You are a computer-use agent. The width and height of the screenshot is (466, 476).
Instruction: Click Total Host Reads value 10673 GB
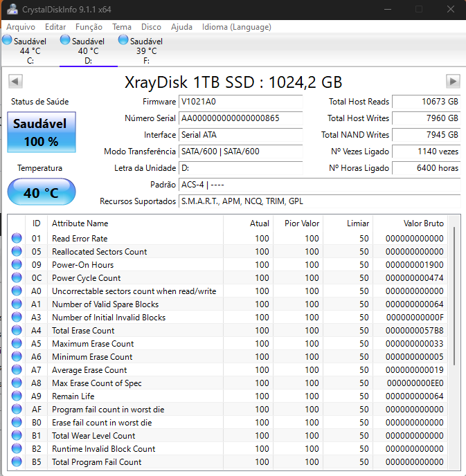[427, 102]
